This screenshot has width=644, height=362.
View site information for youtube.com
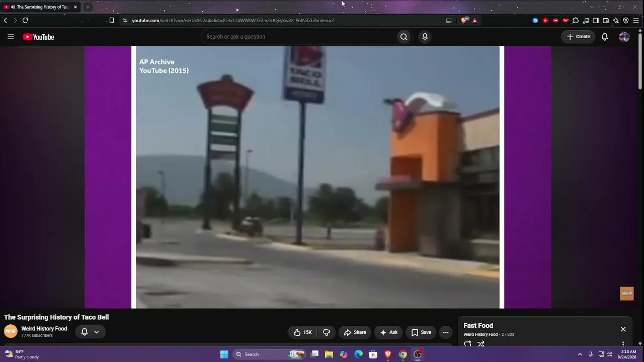[125, 21]
